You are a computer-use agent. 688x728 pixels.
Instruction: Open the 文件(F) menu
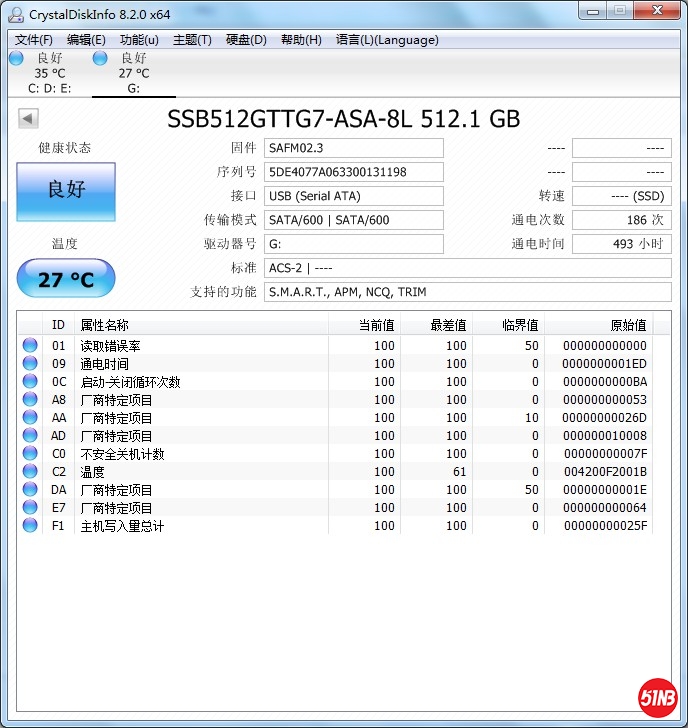coord(34,40)
